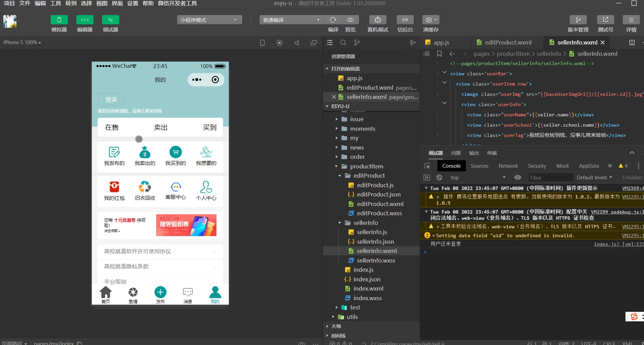Open the normal compile mode dropdown

click(292, 20)
